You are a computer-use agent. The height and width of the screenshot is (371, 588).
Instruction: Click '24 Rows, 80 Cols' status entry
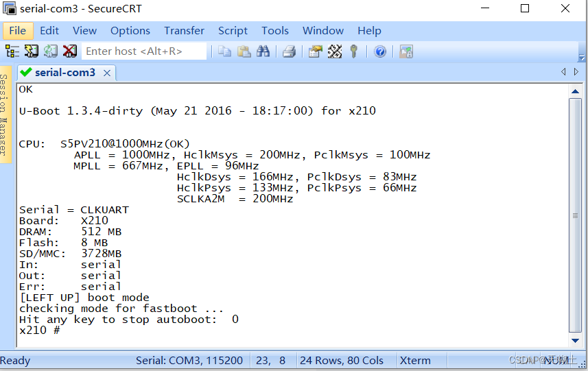(341, 361)
